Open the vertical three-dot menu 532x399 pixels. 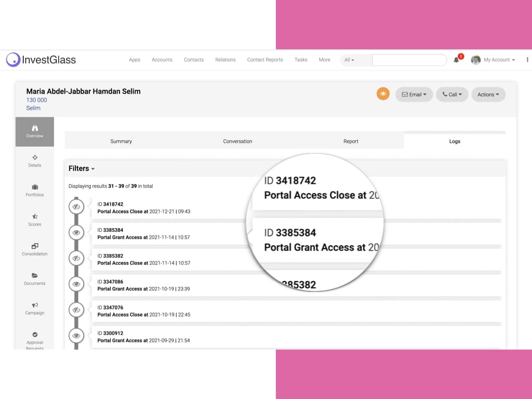coord(527,60)
